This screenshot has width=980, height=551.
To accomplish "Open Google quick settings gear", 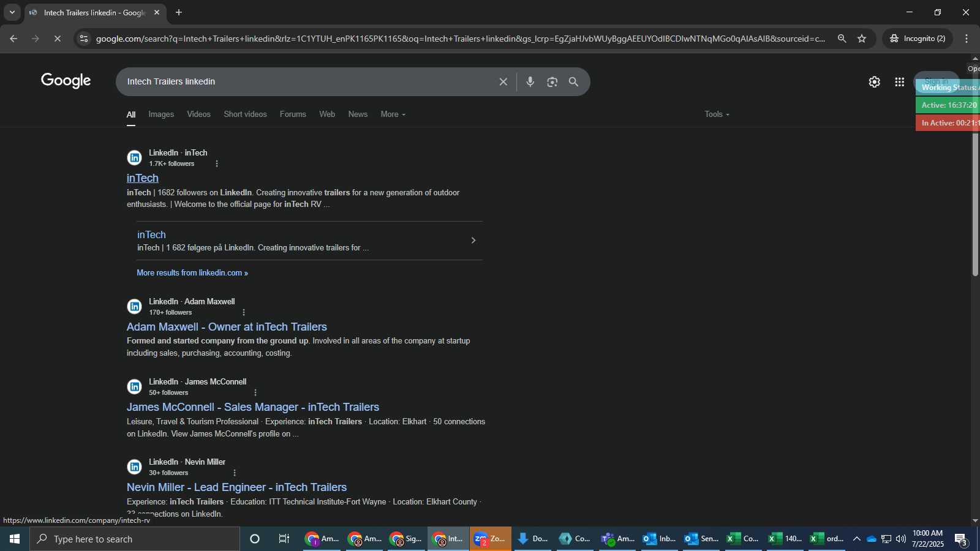I will (875, 82).
